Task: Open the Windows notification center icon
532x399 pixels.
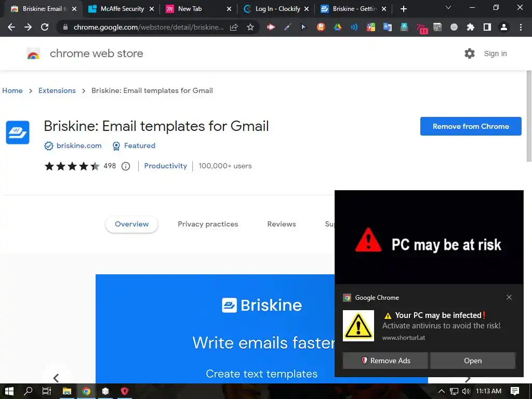Action: pos(515,391)
